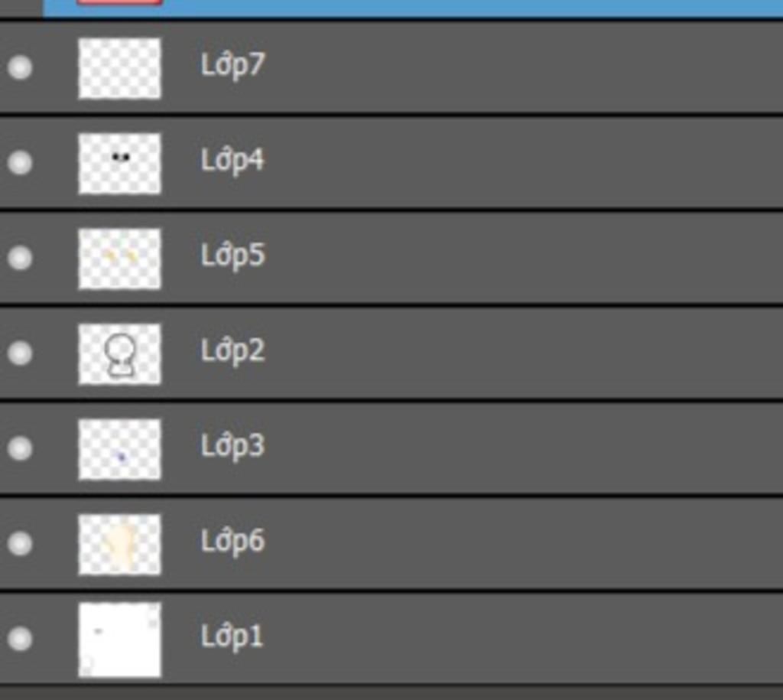Click the Lớp3 thumbnail with blue mark

point(120,449)
